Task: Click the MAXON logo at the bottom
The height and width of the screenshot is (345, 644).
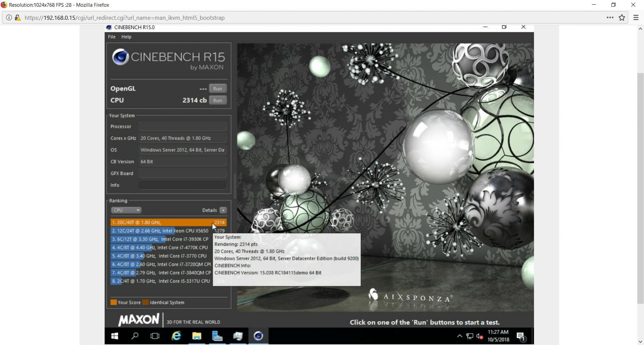Action: pyautogui.click(x=139, y=319)
